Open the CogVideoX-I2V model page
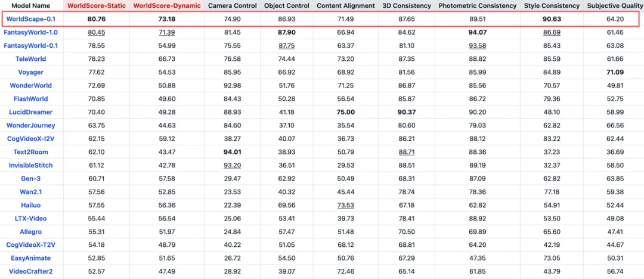The height and width of the screenshot is (279, 644). pos(31,139)
